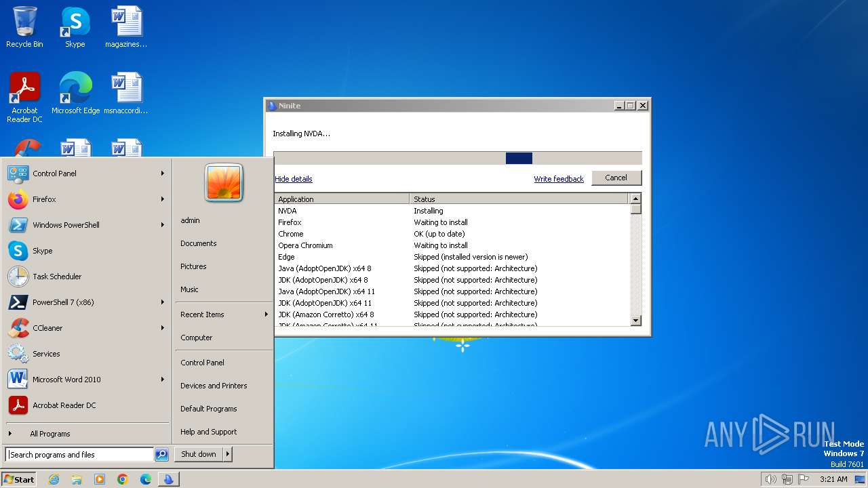Open Help and Support
Viewport: 868px width, 488px height.
pyautogui.click(x=209, y=432)
